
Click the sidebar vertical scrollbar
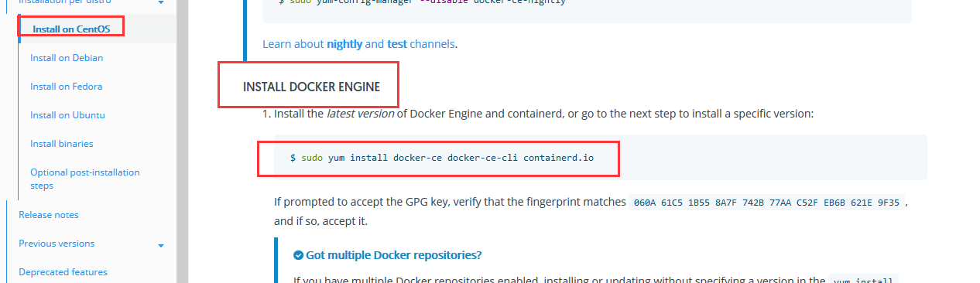click(182, 141)
